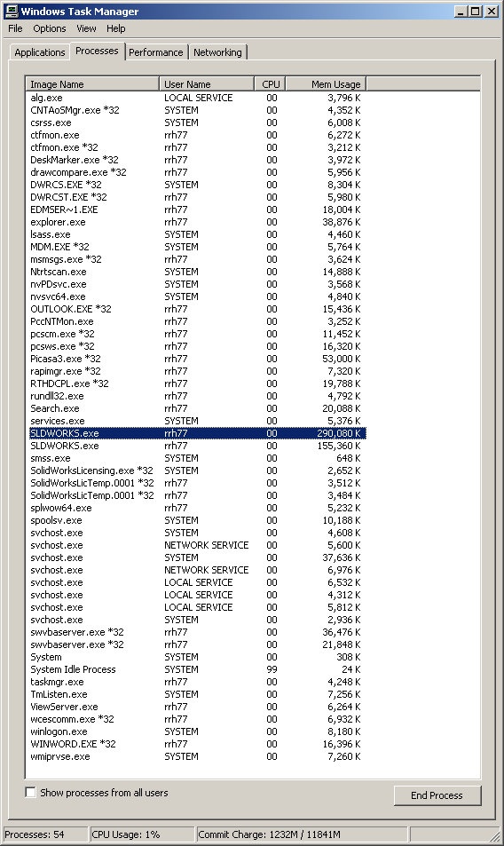Click the End Process button
The image size is (504, 846).
coord(437,795)
